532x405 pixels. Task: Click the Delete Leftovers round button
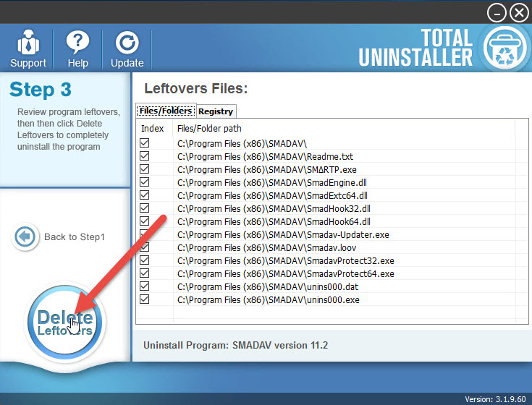pos(65,323)
